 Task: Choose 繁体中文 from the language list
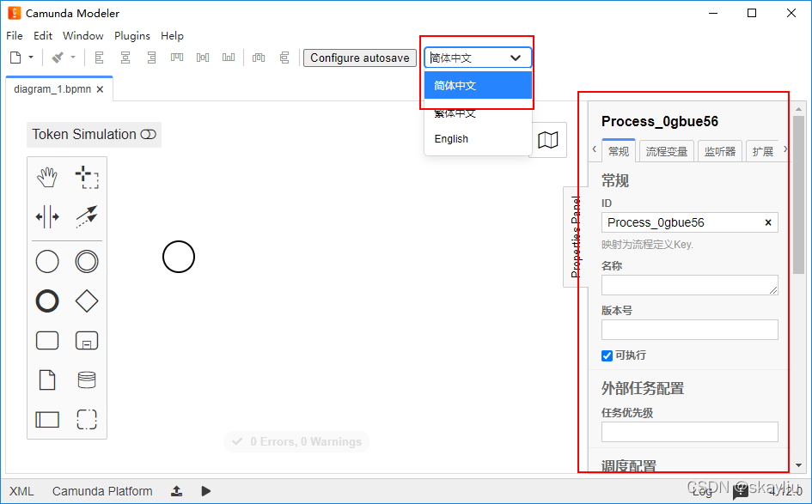click(478, 112)
